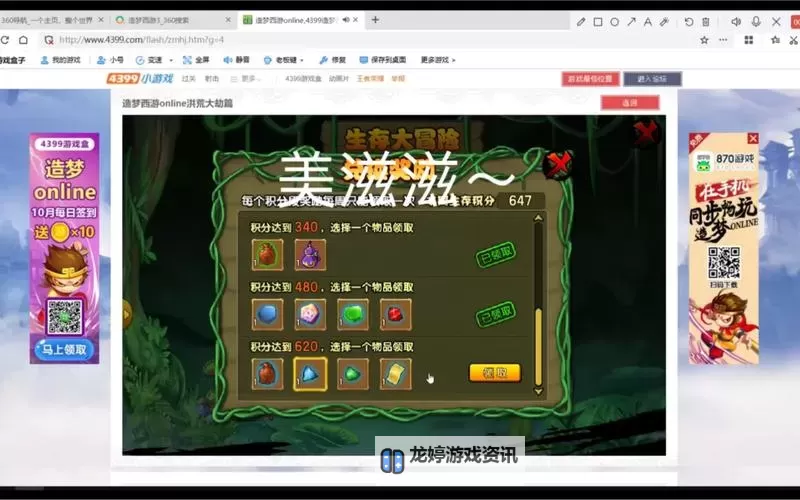The image size is (800, 500).
Task: Close the reward panel with red X
Action: (x=561, y=162)
